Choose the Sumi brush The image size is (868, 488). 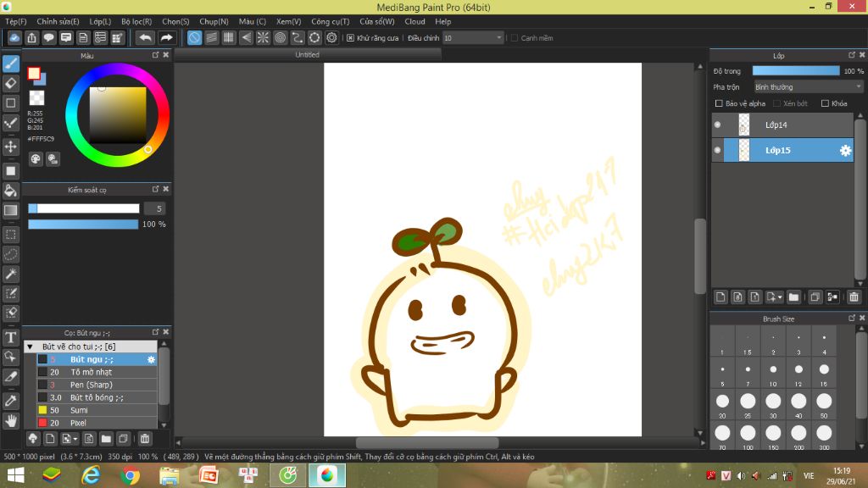point(97,411)
